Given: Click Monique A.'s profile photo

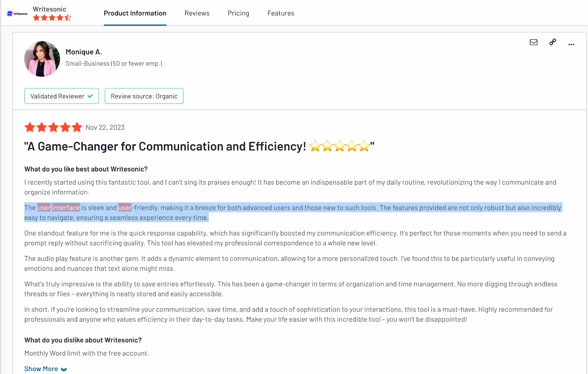Looking at the screenshot, I should point(42,59).
